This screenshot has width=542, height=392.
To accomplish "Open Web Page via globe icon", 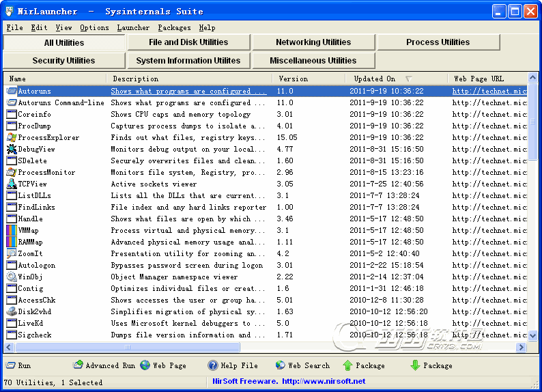I will (x=145, y=365).
